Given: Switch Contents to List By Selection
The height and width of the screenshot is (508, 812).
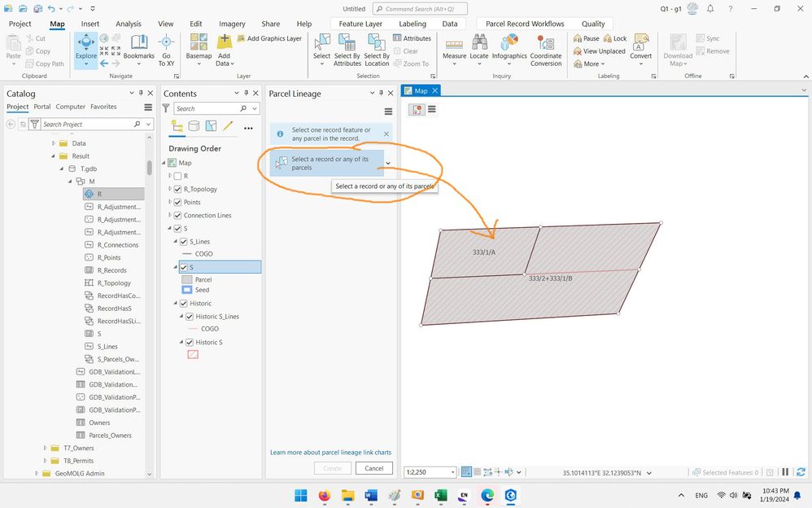Looking at the screenshot, I should click(x=211, y=126).
